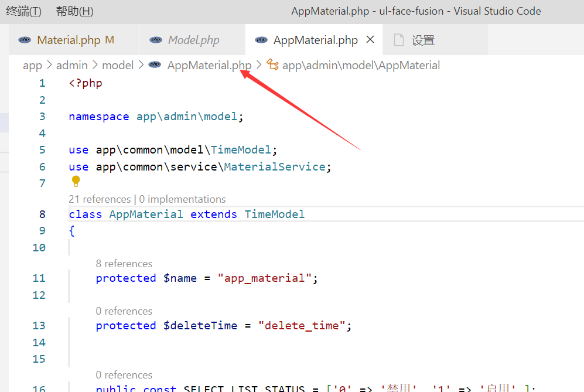Viewport: 584px width, 392px height.
Task: Click the PHP icon on Model.php tab
Action: pos(156,40)
